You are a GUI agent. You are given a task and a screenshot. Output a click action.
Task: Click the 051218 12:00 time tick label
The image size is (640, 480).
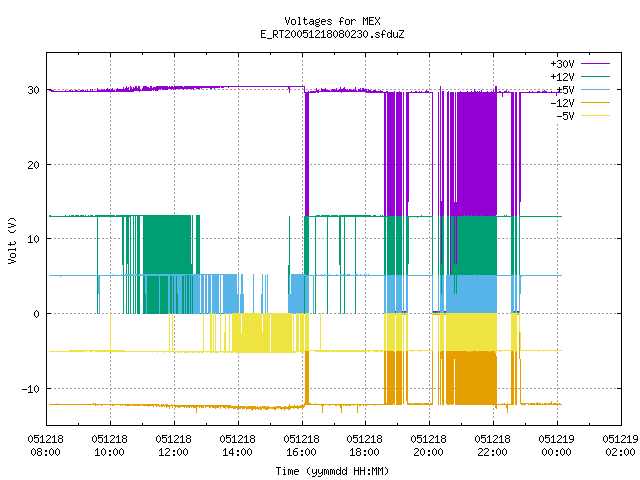(x=174, y=446)
